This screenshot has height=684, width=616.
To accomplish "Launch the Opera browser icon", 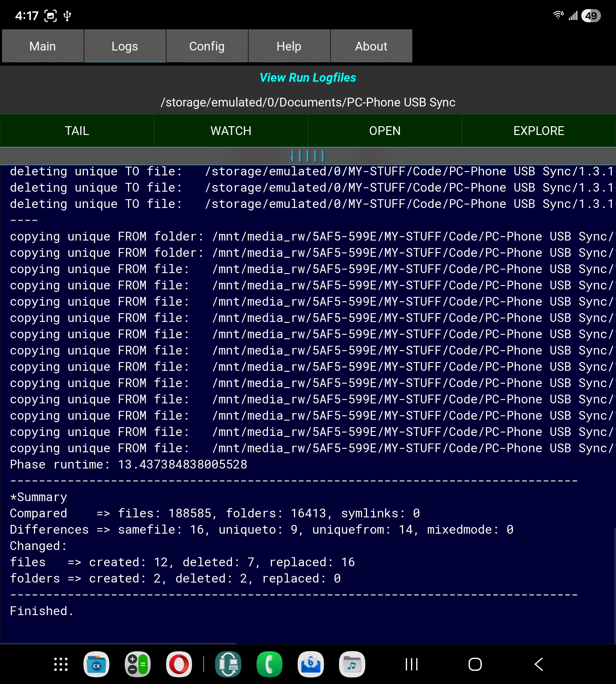I will tap(179, 664).
